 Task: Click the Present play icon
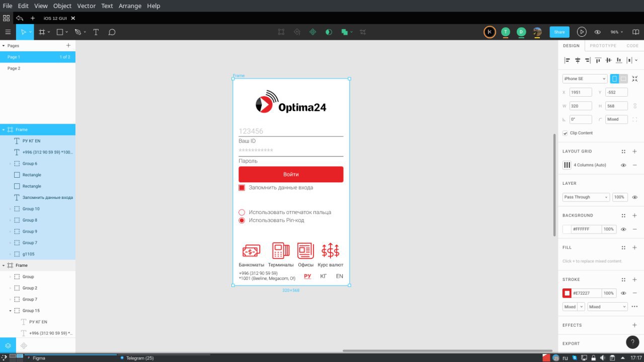(x=582, y=32)
